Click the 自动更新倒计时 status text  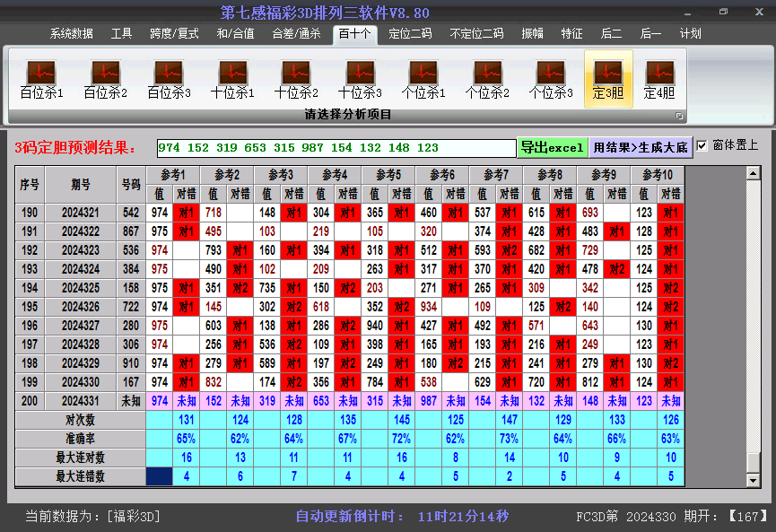click(402, 517)
